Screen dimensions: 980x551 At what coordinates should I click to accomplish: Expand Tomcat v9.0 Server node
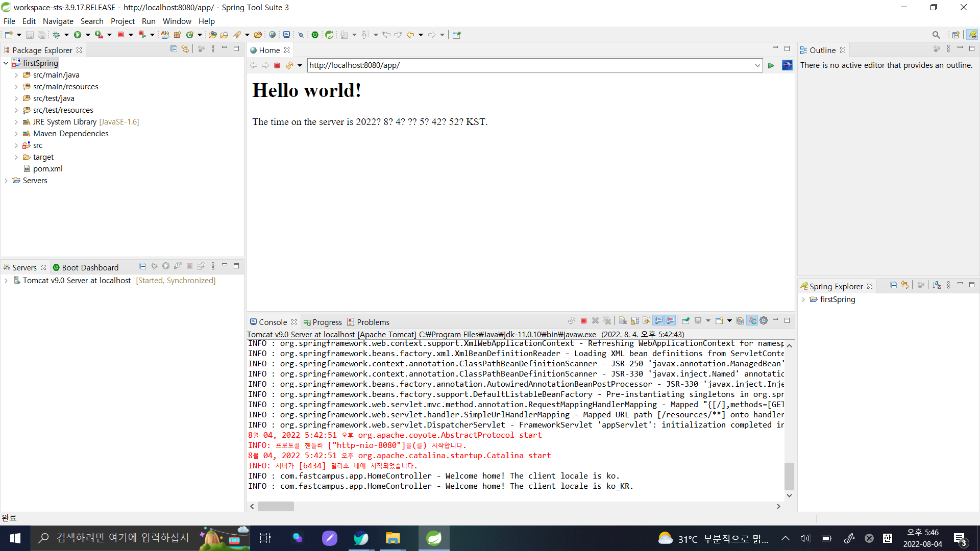coord(6,281)
